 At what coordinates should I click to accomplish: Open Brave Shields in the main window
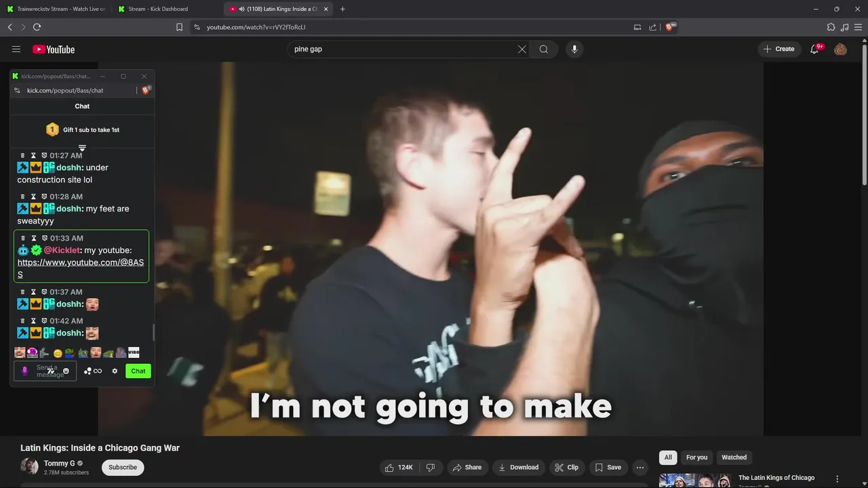[x=671, y=27]
